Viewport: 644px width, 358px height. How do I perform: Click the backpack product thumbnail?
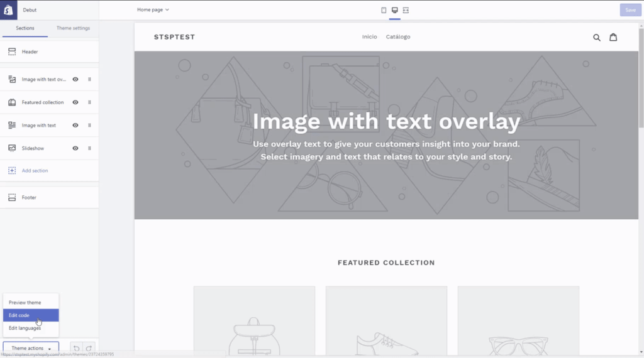coord(254,322)
